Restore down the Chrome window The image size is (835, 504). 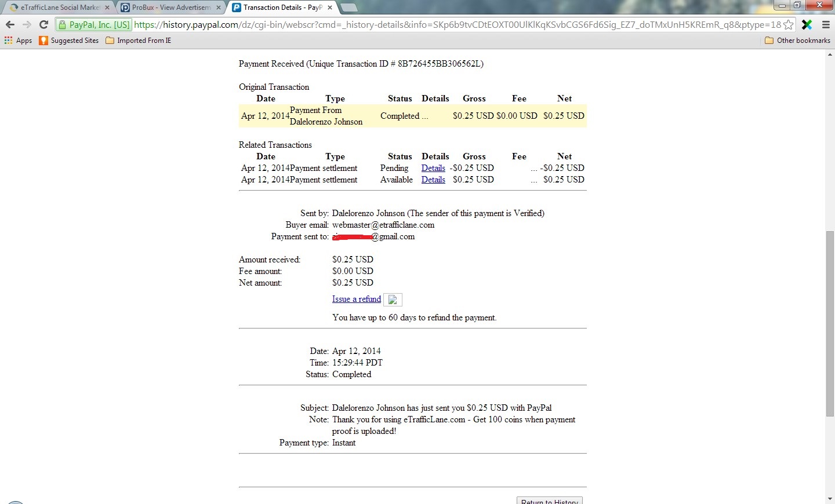[797, 5]
